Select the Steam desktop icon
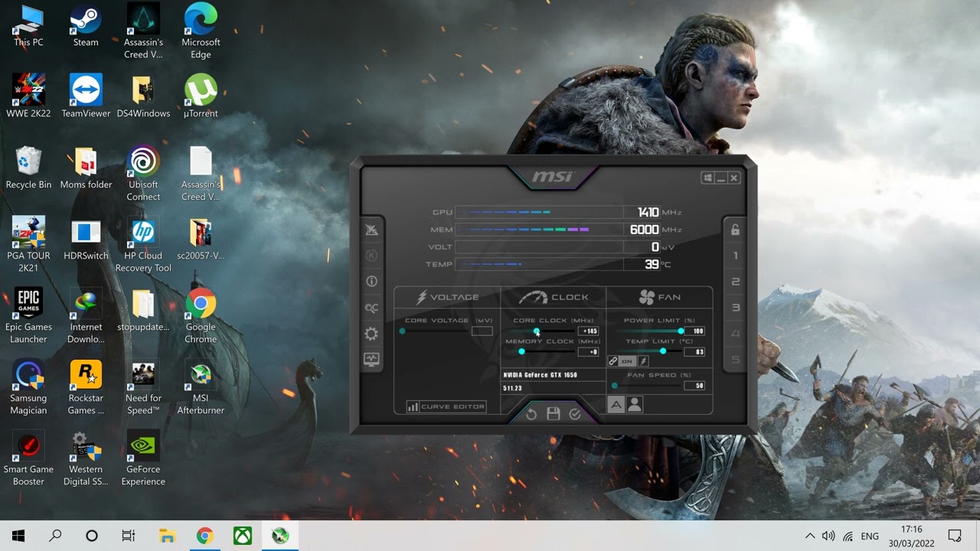Viewport: 980px width, 551px height. click(x=86, y=27)
